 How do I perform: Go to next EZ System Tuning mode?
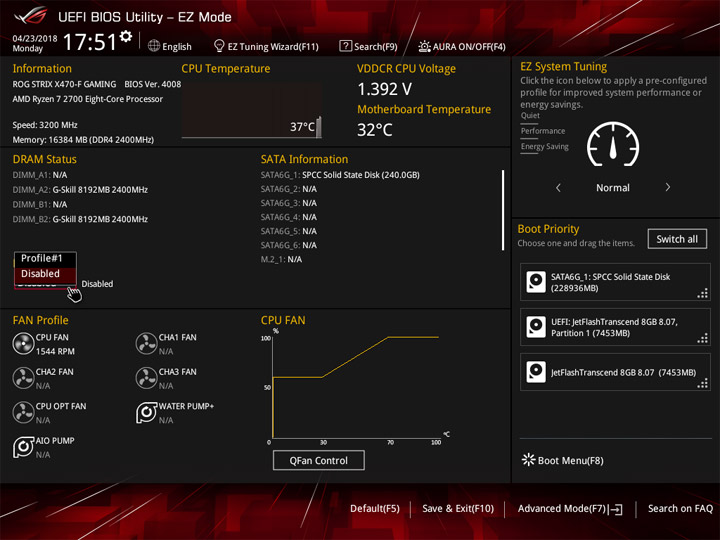coord(668,187)
